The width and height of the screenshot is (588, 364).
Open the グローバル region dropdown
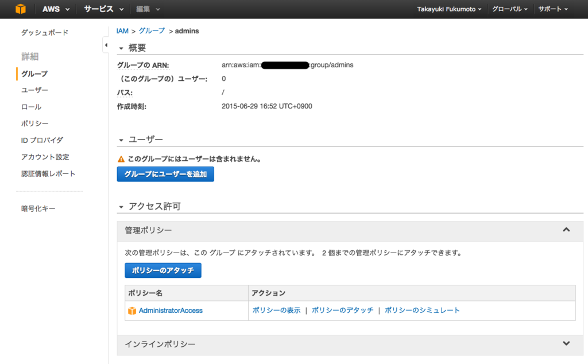pyautogui.click(x=510, y=9)
